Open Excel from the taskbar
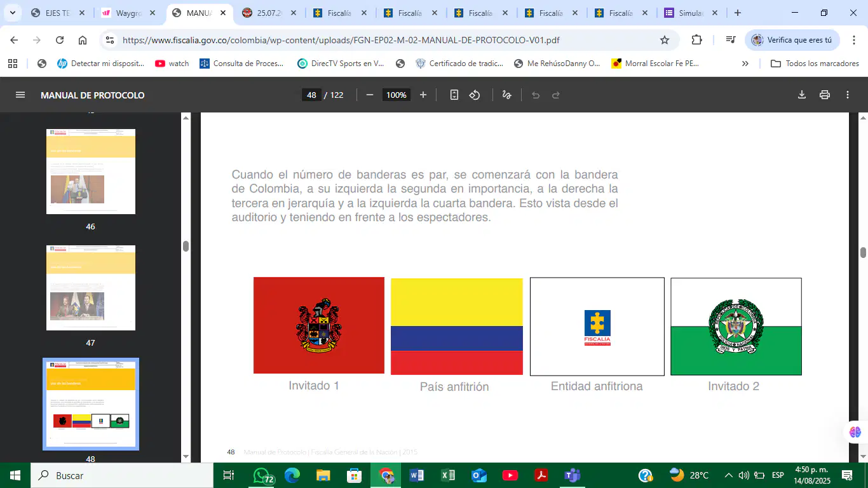Viewport: 868px width, 488px height. pos(448,475)
